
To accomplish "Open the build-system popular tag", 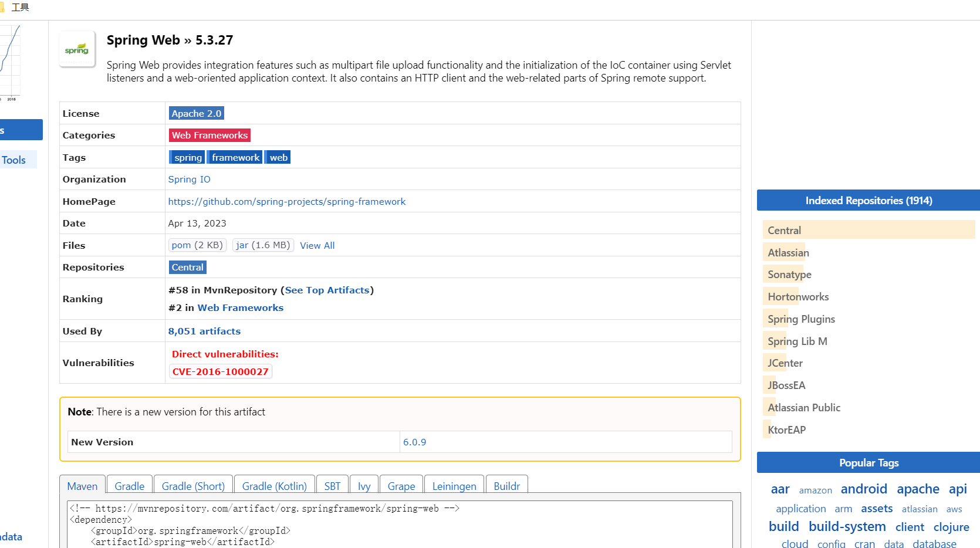I will tap(847, 526).
